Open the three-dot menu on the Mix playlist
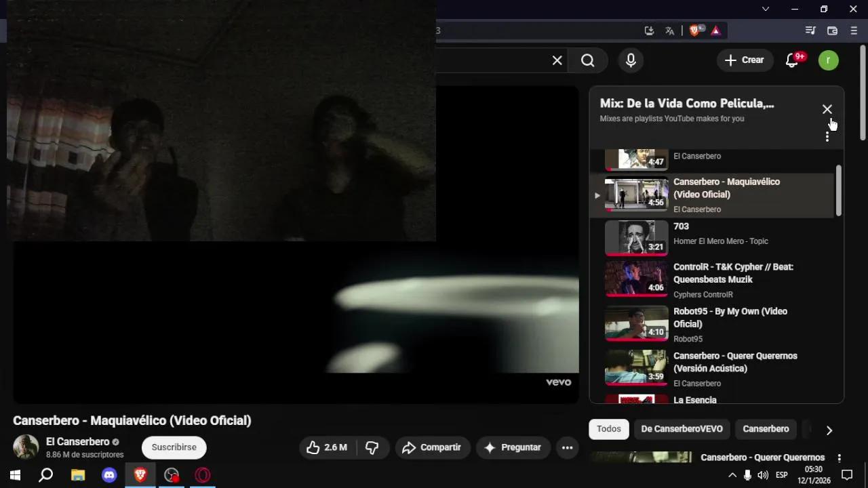The image size is (868, 488). pos(827,135)
